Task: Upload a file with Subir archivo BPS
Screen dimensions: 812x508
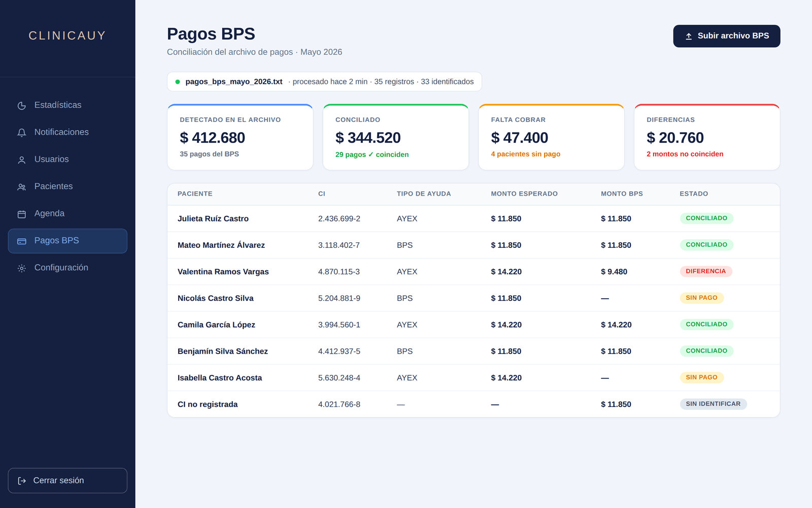Action: click(727, 36)
